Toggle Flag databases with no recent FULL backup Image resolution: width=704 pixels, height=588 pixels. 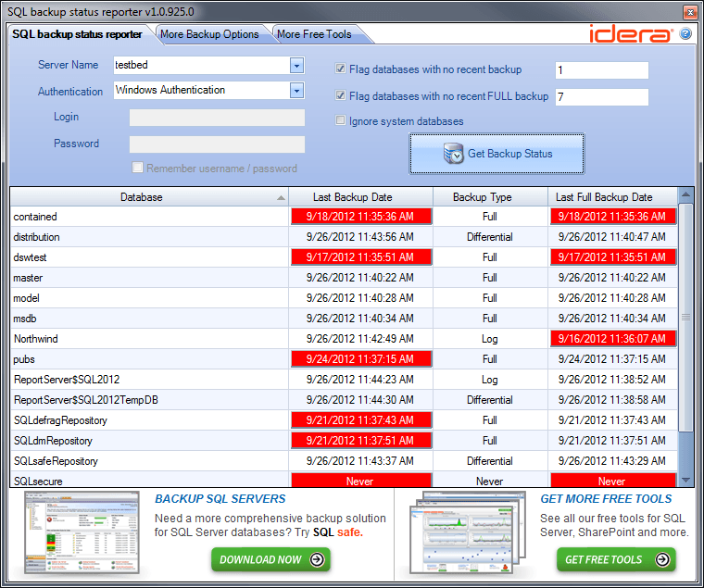coord(341,95)
